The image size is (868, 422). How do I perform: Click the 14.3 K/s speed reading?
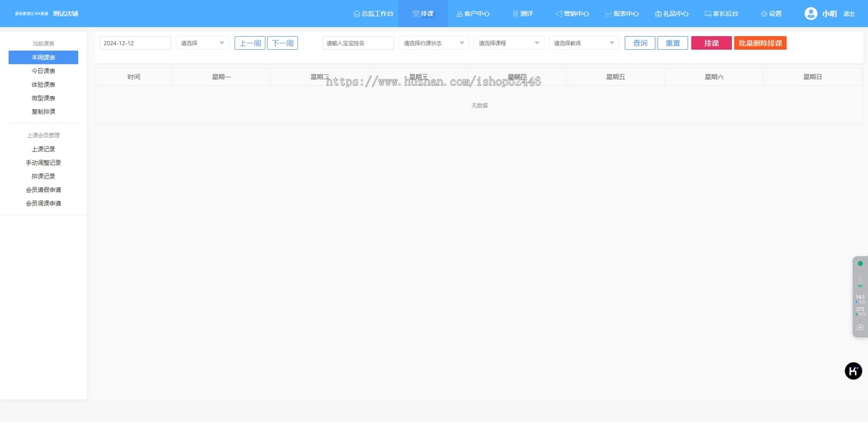coord(860,298)
